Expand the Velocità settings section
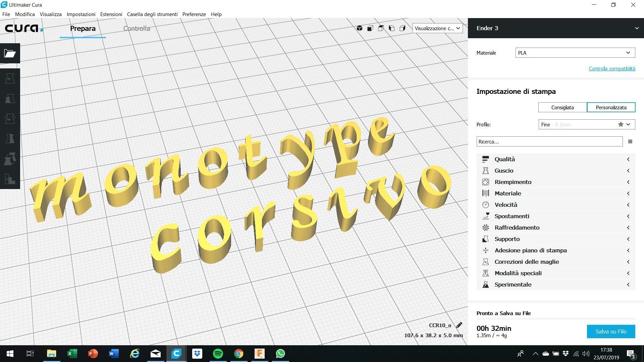This screenshot has width=644, height=362. [556, 205]
